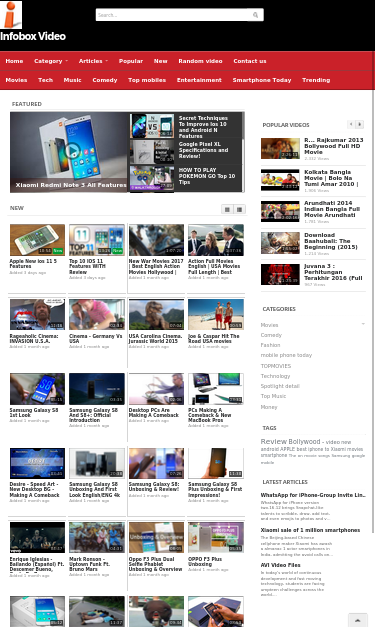The image size is (375, 627).
Task: Select Comedy in the secondary navigation bar
Action: [105, 80]
